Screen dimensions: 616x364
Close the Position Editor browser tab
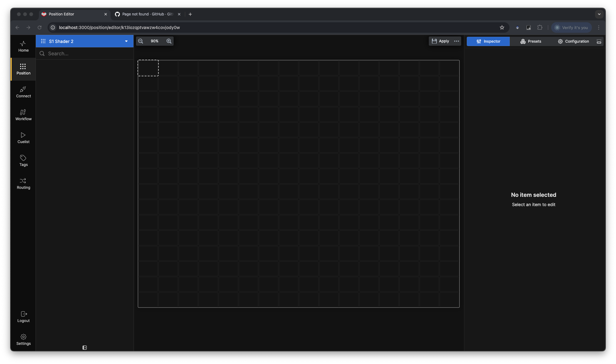[x=106, y=14]
